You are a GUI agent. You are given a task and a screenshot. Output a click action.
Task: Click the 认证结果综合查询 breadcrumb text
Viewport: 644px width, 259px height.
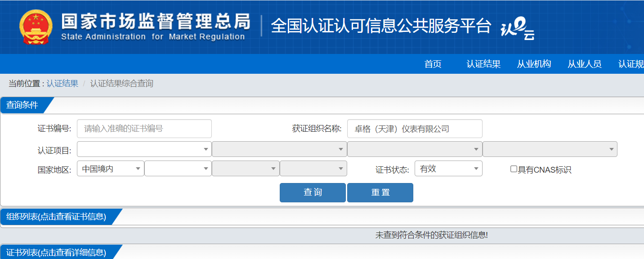122,84
